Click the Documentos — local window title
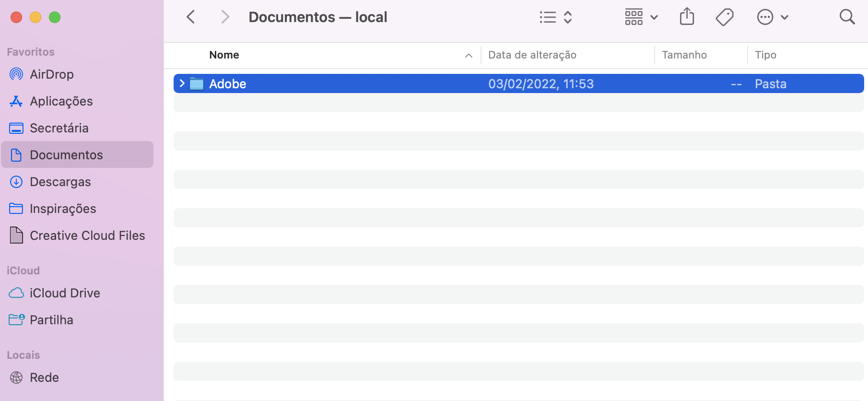This screenshot has height=401, width=868. [x=318, y=17]
